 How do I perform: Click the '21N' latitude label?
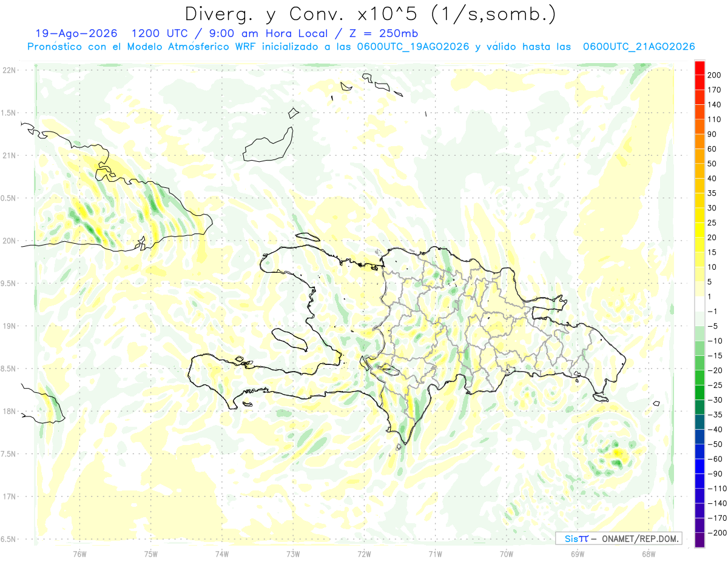pos(10,155)
